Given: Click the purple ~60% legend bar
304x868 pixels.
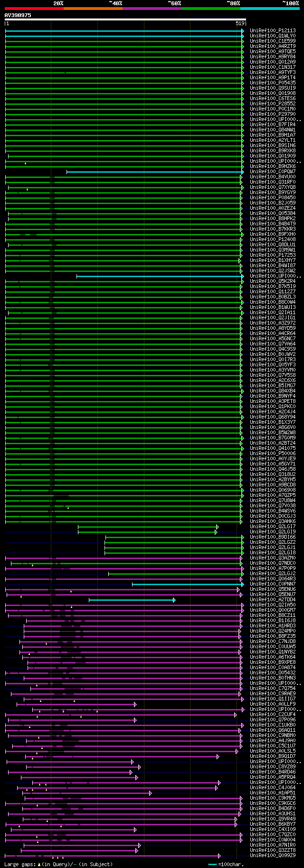Looking at the screenshot, I should click(x=152, y=8).
